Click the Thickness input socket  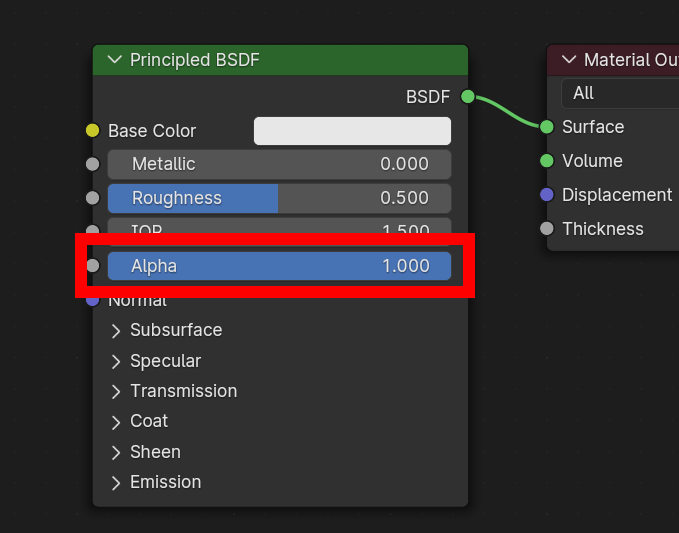click(546, 229)
